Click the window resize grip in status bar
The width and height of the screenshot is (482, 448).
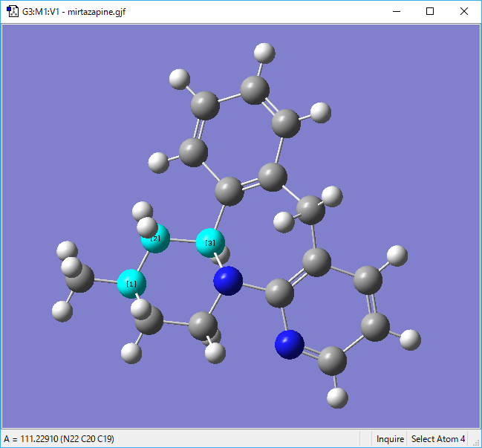tap(477, 443)
